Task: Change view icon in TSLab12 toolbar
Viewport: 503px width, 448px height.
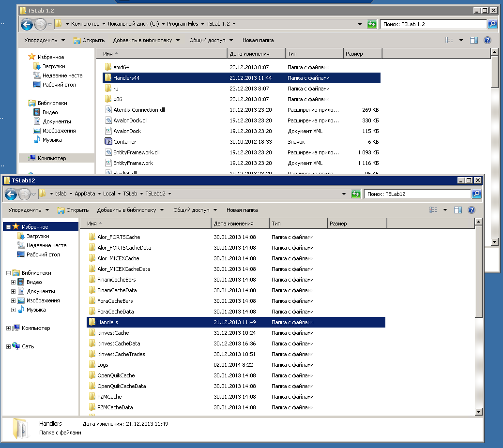Action: point(434,210)
